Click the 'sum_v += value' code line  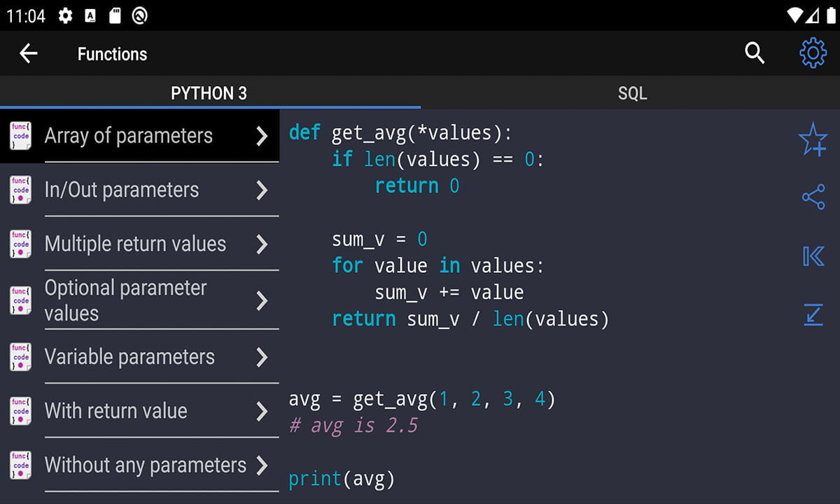point(449,293)
